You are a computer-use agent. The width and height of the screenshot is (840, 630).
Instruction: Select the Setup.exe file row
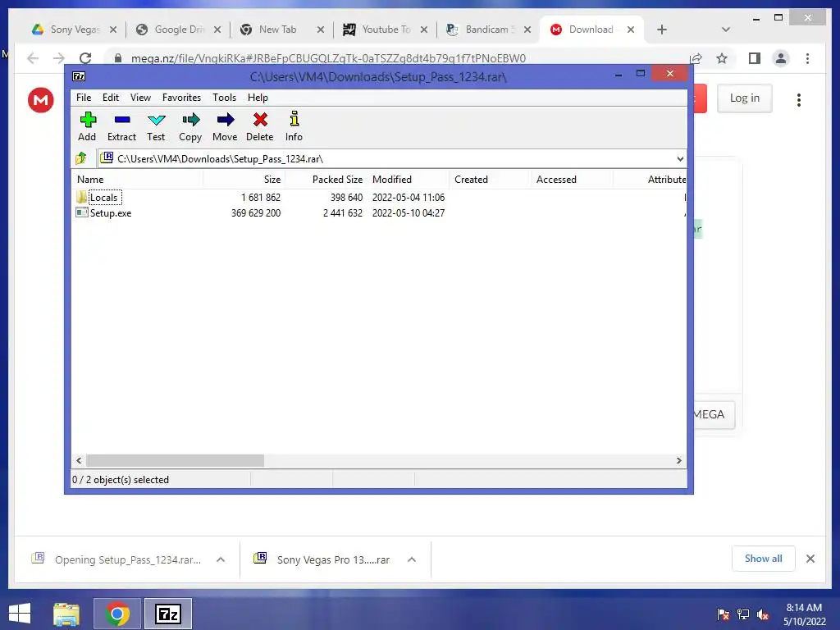(x=379, y=212)
